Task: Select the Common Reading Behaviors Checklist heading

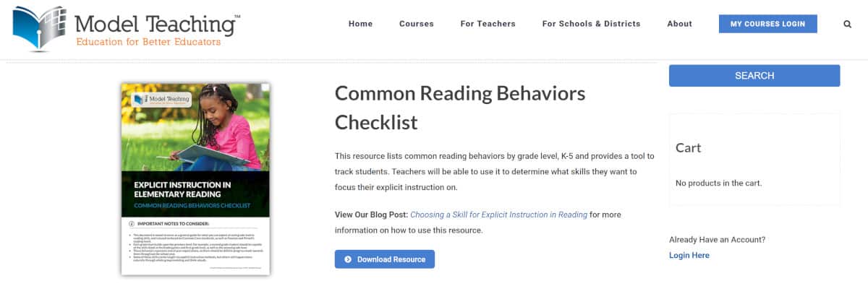Action: [460, 107]
